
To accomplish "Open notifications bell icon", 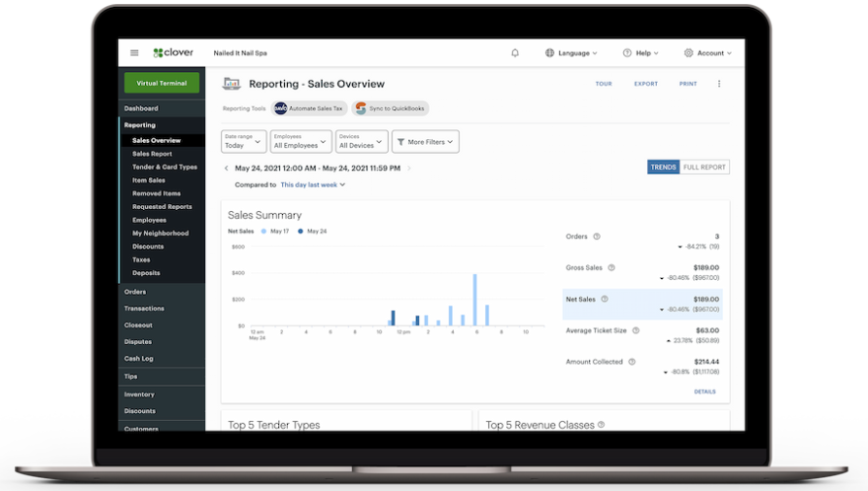I will (x=515, y=53).
